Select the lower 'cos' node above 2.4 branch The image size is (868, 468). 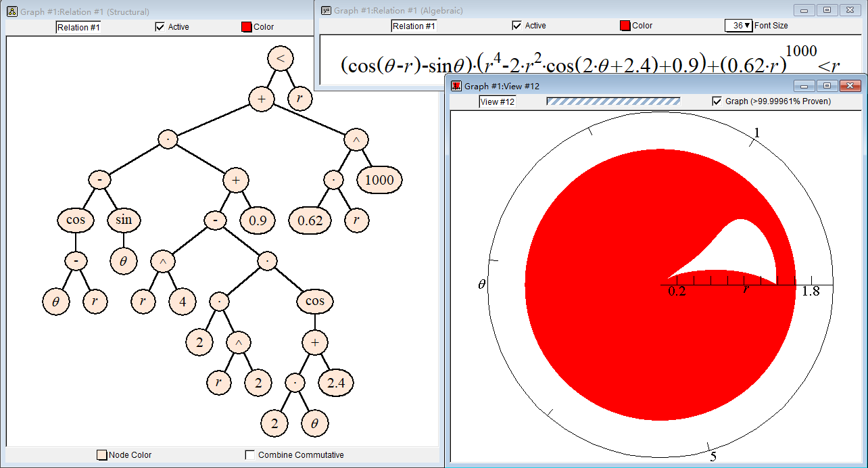(x=314, y=302)
